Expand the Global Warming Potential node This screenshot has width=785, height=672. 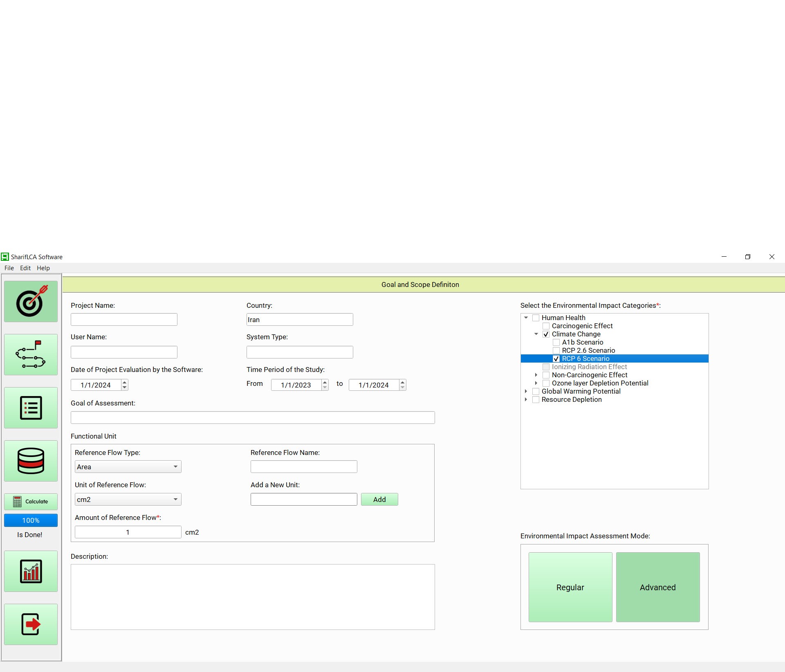pos(526,391)
